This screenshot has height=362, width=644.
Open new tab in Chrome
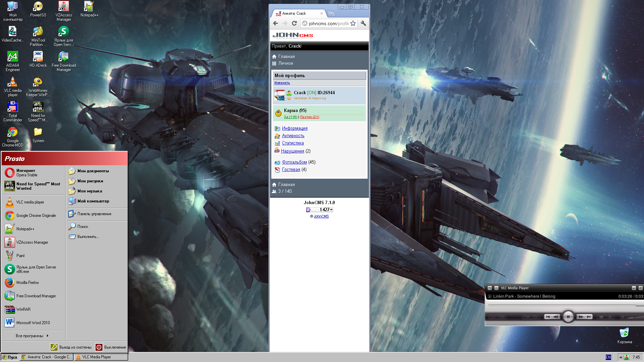pos(331,14)
